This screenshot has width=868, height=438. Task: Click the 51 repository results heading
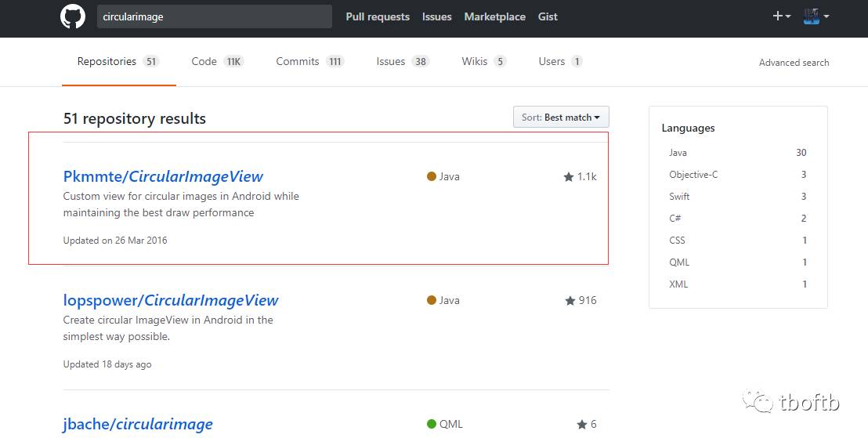(135, 118)
